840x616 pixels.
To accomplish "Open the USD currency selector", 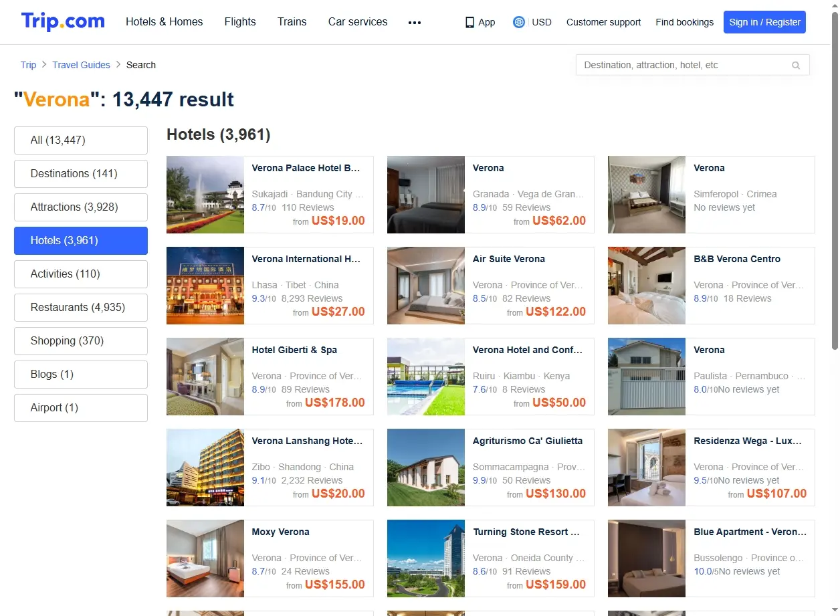I will (542, 22).
